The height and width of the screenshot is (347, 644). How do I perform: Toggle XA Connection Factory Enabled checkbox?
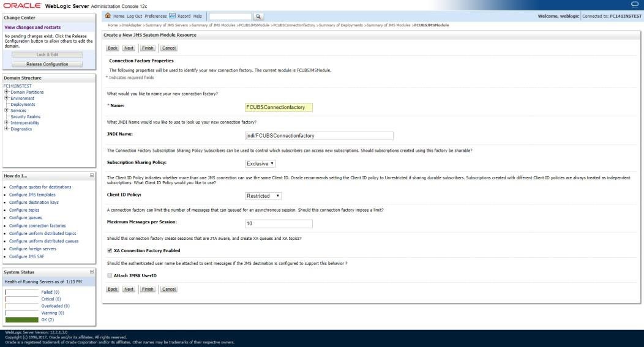[110, 250]
